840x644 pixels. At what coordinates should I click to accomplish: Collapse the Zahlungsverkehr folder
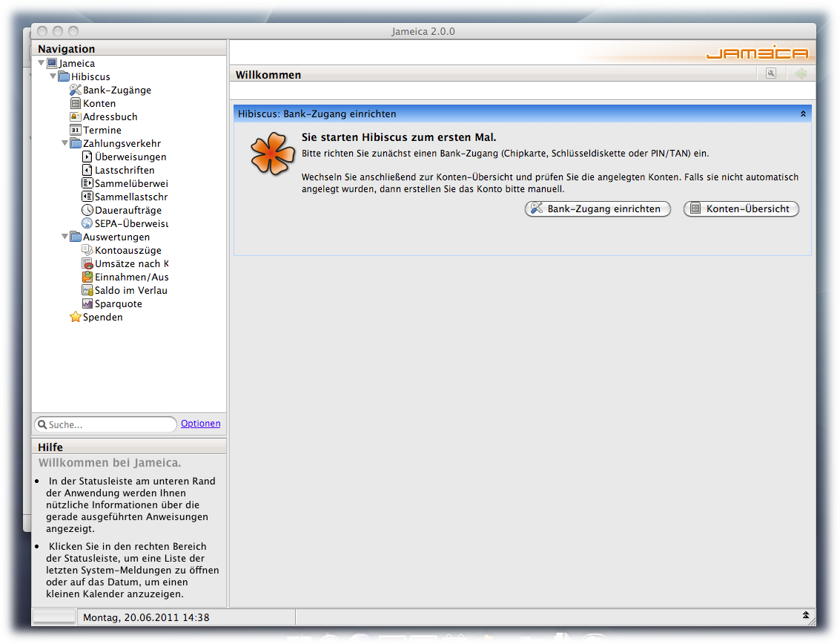pyautogui.click(x=65, y=143)
